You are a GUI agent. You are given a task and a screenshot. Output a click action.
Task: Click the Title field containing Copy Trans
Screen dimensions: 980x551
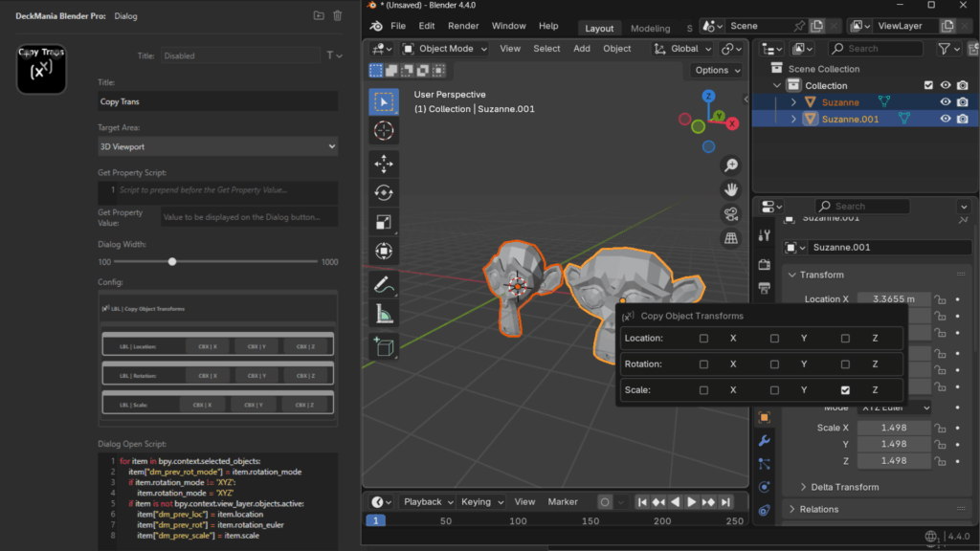[218, 101]
